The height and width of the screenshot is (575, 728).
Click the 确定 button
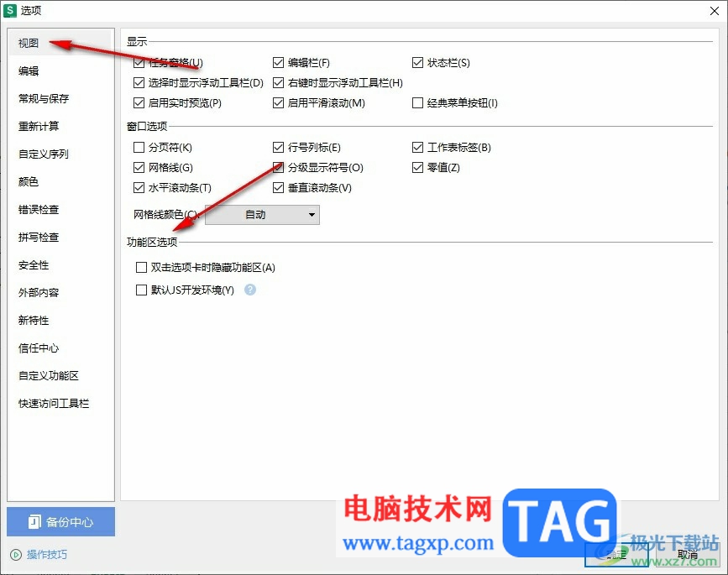pos(616,554)
